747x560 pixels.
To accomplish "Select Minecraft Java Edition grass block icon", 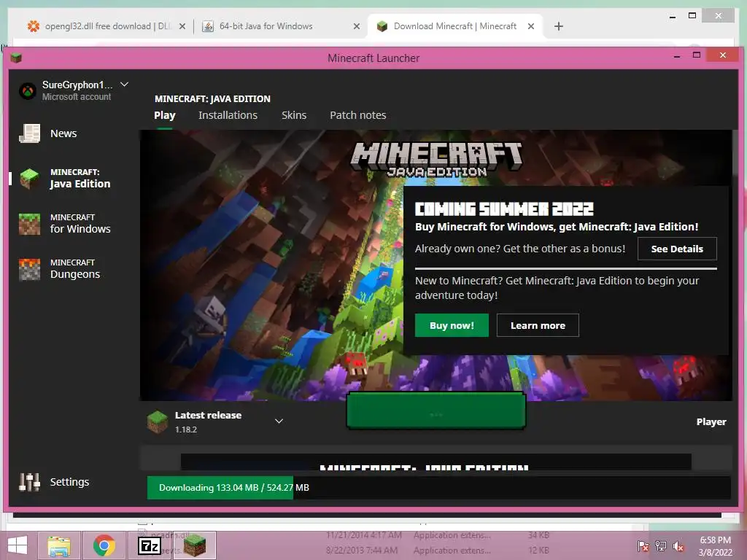I will point(29,178).
